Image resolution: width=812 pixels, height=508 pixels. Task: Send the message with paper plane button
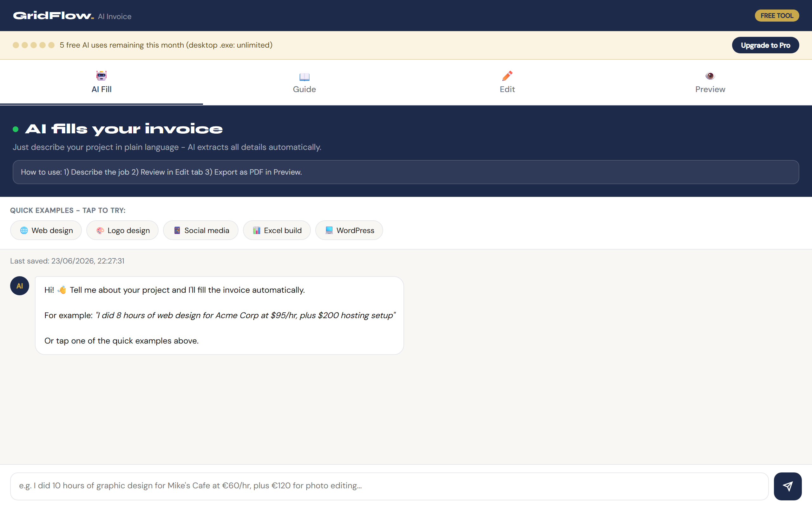(788, 486)
